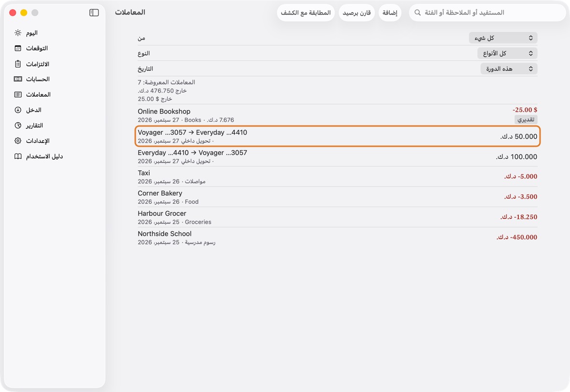Click the sun icon beside اليوم
This screenshot has width=570, height=392.
click(18, 33)
